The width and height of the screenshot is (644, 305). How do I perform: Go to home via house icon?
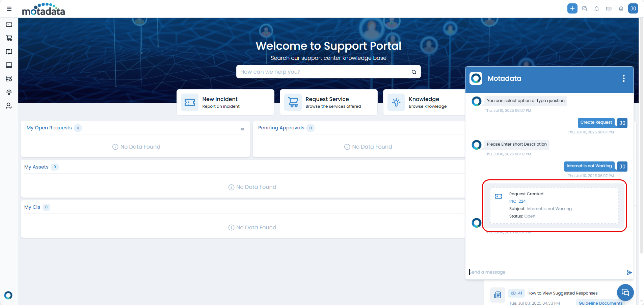click(x=621, y=9)
